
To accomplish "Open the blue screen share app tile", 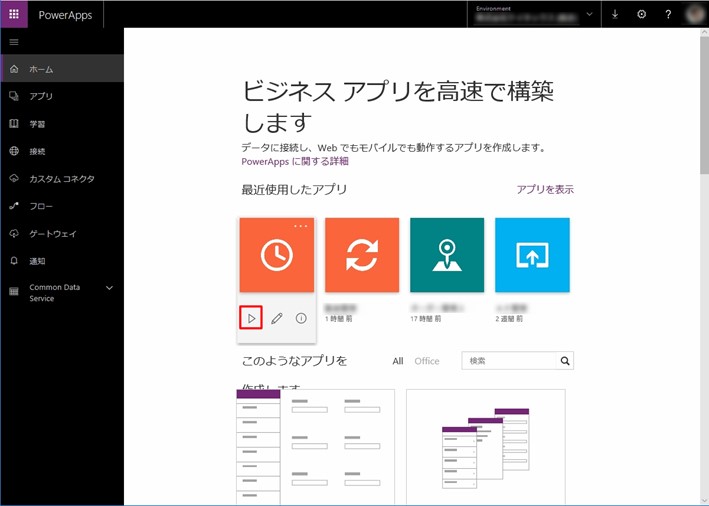I will 532,255.
